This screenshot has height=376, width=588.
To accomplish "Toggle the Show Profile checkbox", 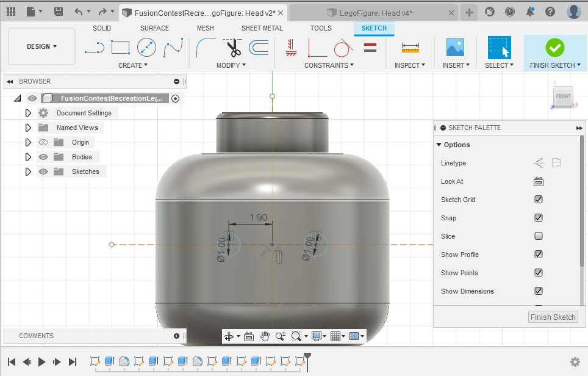I will [539, 255].
